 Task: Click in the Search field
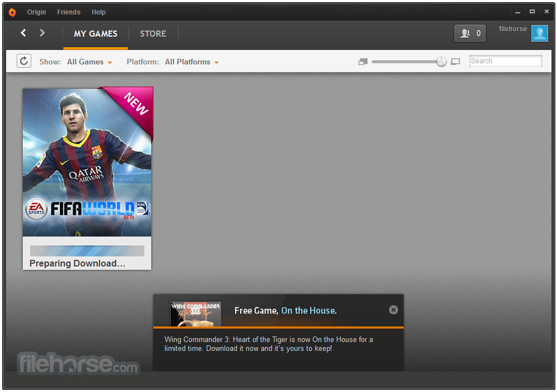coord(505,61)
